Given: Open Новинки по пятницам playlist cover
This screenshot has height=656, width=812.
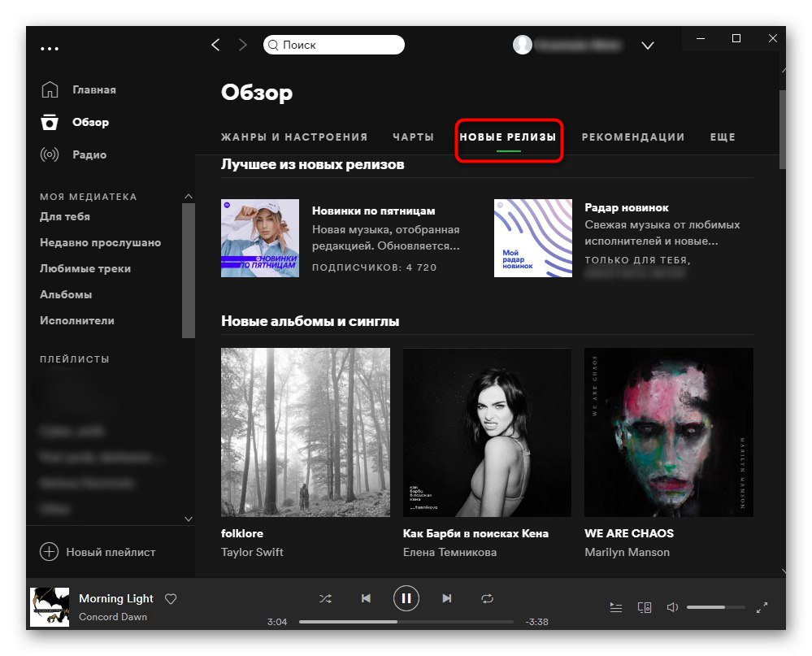Looking at the screenshot, I should [260, 238].
